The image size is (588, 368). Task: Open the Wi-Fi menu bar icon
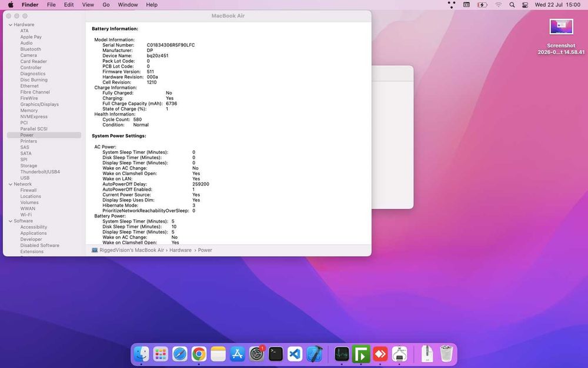[x=499, y=5]
